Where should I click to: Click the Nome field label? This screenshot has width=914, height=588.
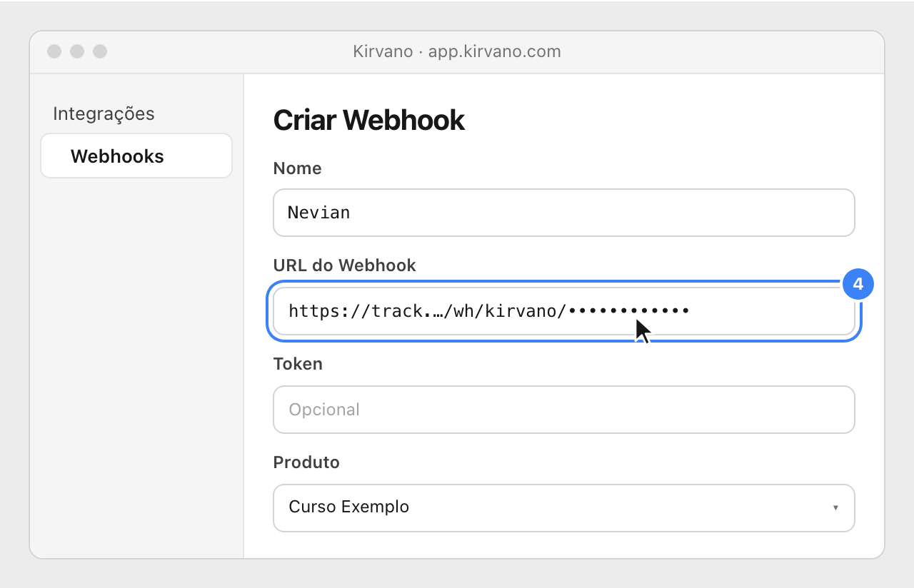click(298, 168)
